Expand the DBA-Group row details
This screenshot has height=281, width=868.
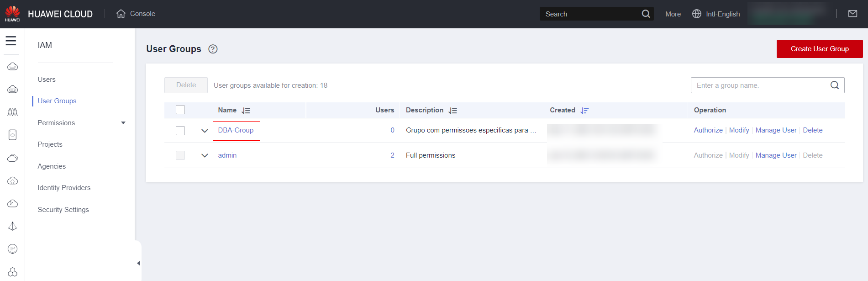click(x=205, y=131)
